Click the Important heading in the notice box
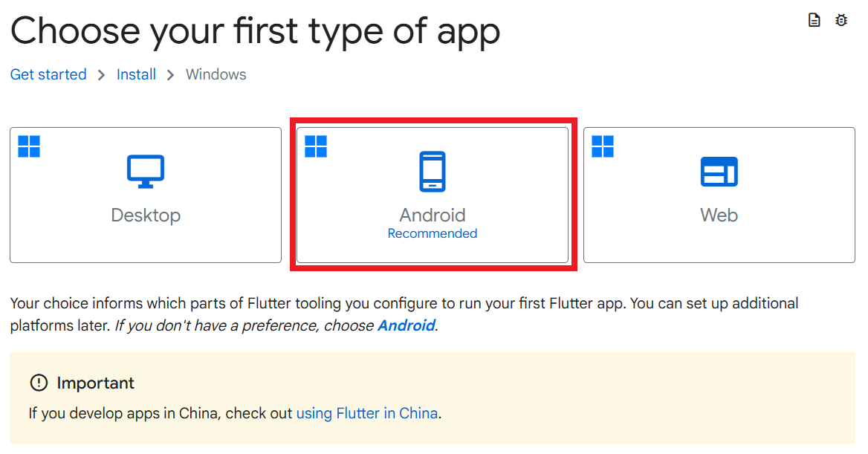Viewport: 868px width, 454px height. click(95, 383)
